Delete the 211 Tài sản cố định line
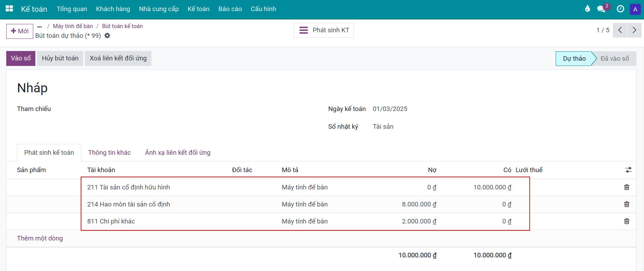Viewport: 644px width, 271px height. [626, 187]
